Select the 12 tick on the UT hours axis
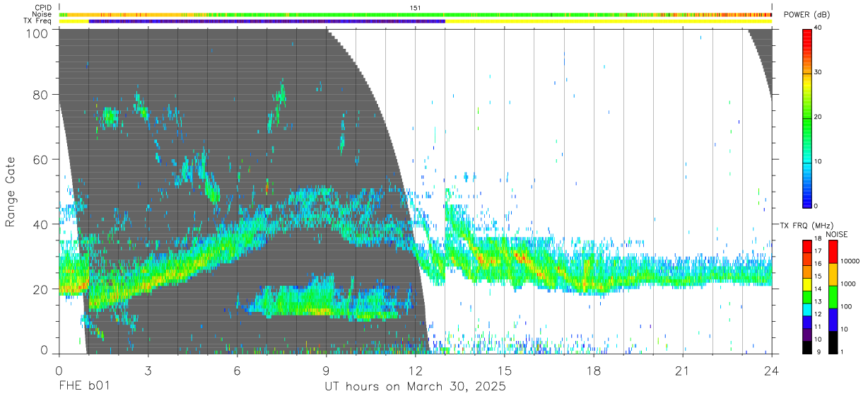This screenshot has width=868, height=401. tap(416, 371)
